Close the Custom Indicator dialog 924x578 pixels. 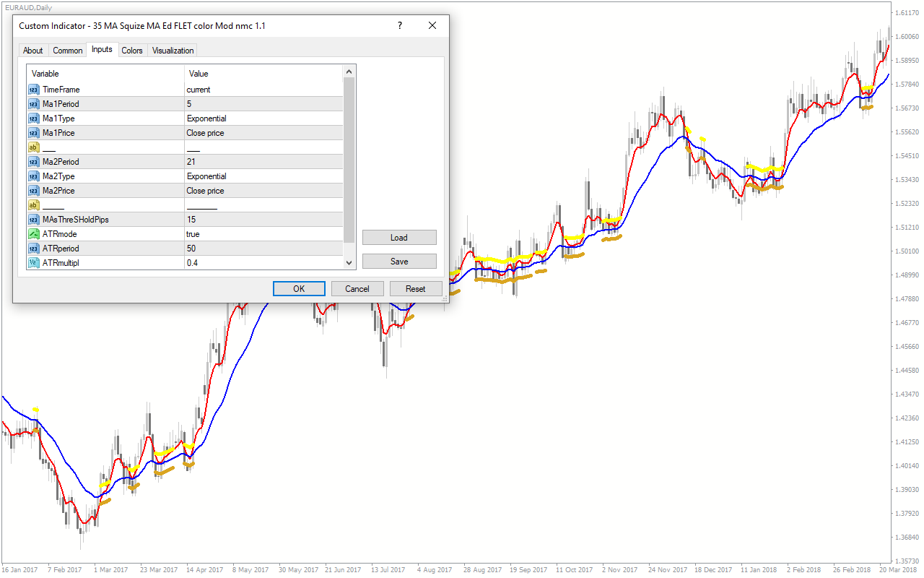[432, 25]
